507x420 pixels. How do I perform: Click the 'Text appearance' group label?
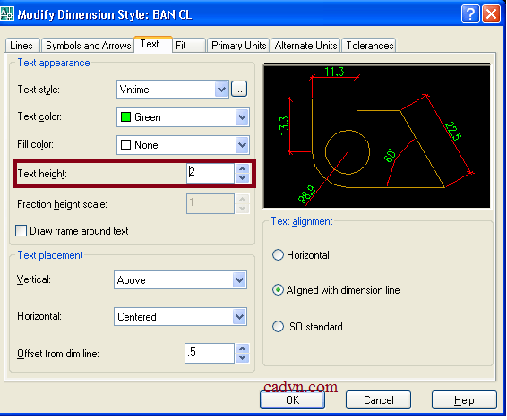point(54,63)
